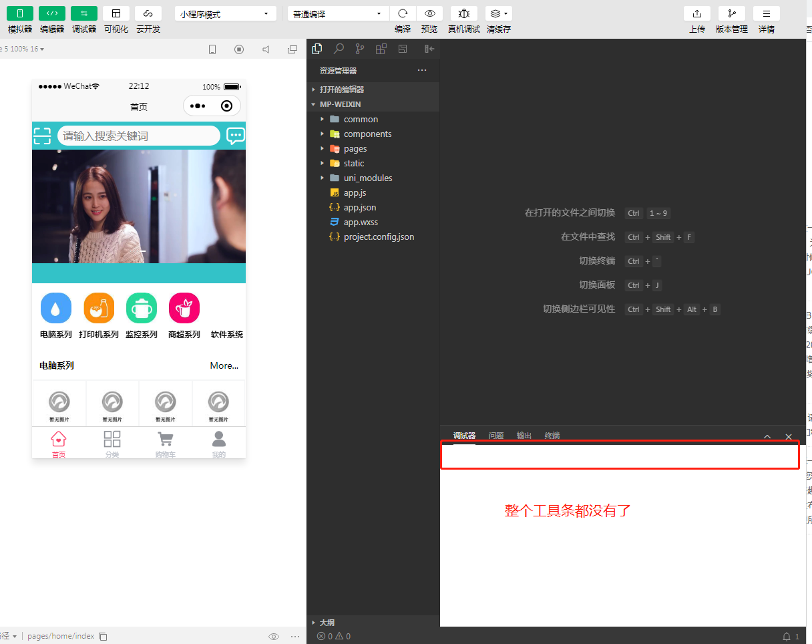
Task: Switch to the 终端 tab
Action: pyautogui.click(x=552, y=436)
